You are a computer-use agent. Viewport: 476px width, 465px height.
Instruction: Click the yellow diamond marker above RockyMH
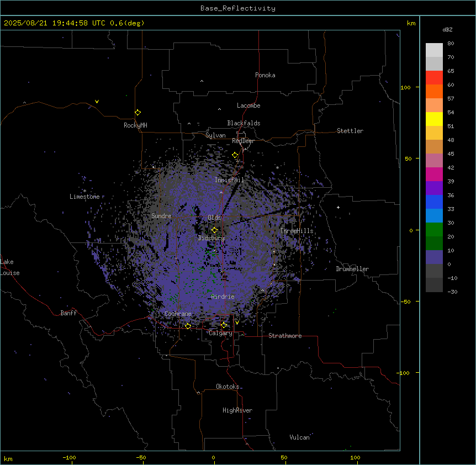tap(137, 113)
